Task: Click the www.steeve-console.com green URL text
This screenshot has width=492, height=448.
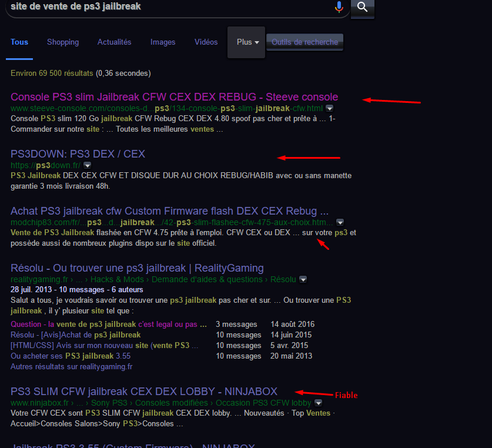Action: pyautogui.click(x=166, y=108)
